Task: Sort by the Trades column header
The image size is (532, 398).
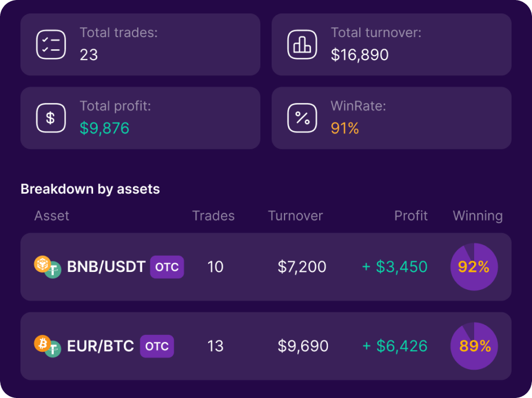Action: click(x=213, y=216)
